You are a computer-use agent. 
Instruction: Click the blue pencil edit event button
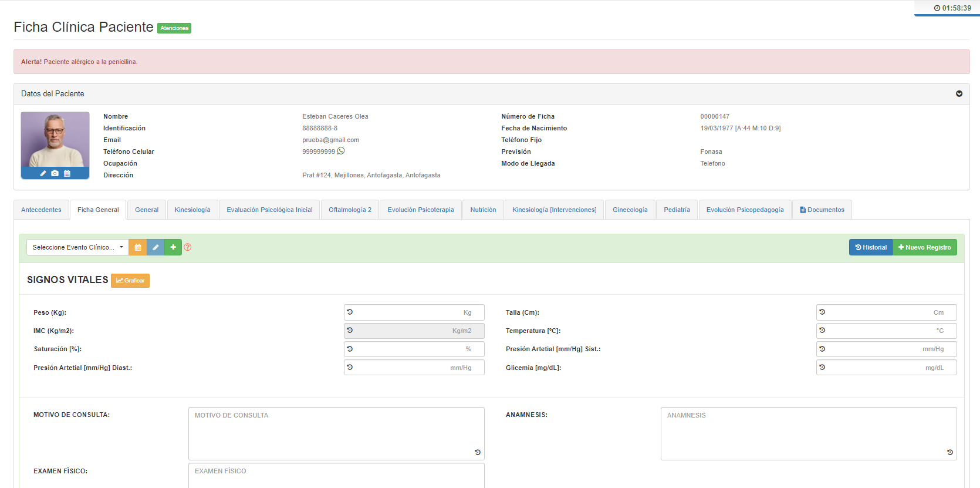click(156, 247)
